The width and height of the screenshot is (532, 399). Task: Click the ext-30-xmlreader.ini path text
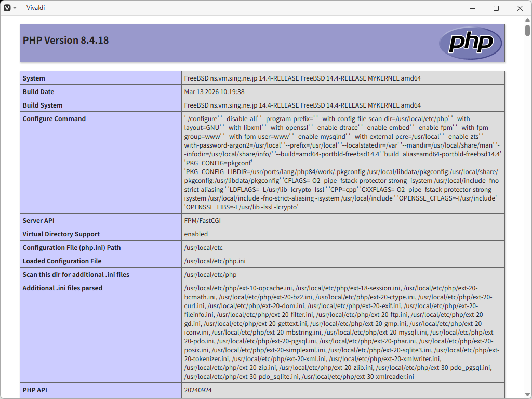pyautogui.click(x=357, y=376)
